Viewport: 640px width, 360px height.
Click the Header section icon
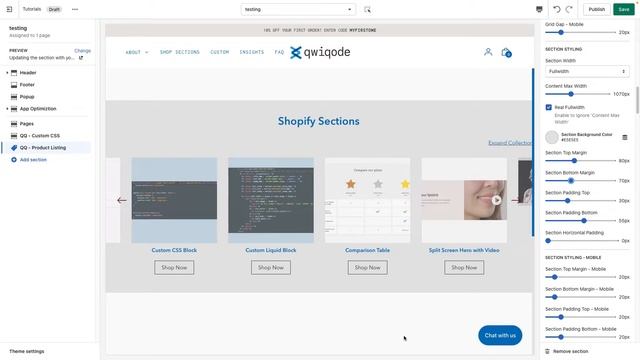point(14,73)
